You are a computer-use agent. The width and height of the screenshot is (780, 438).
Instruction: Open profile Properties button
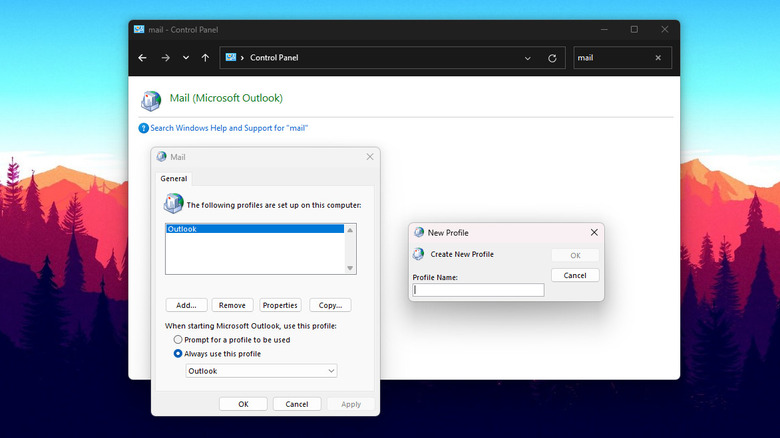tap(280, 305)
